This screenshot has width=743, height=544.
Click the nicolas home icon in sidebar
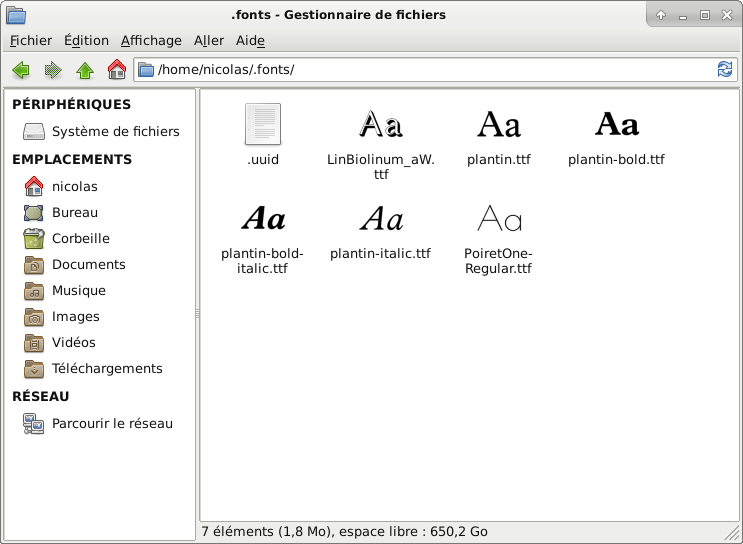tap(34, 186)
